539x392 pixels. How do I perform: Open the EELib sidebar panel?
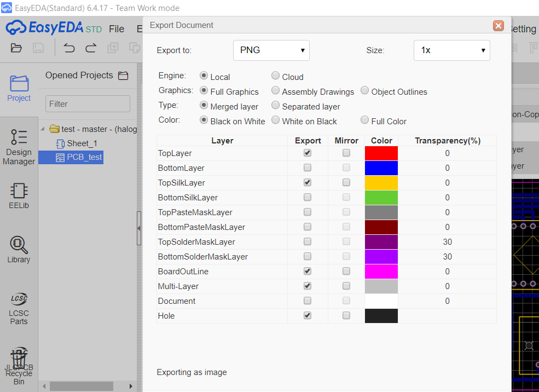tap(19, 196)
